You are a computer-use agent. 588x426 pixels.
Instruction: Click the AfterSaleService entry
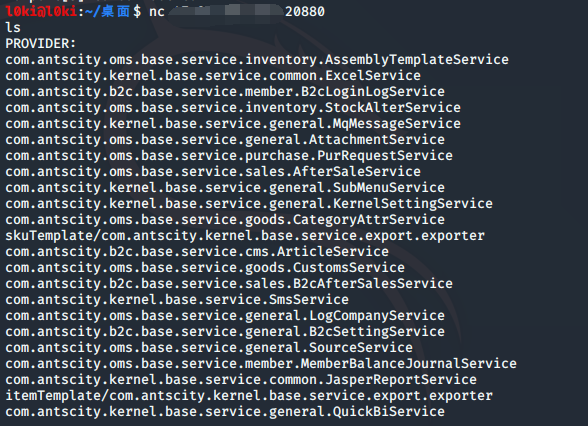213,172
